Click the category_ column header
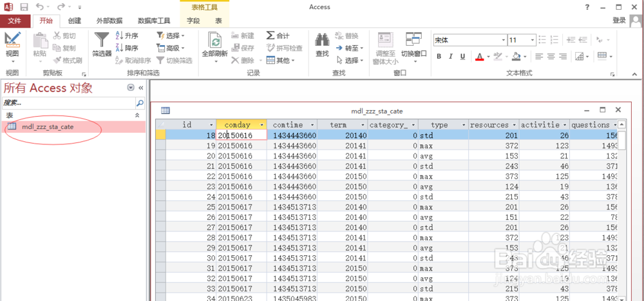644x301 pixels. coord(393,124)
